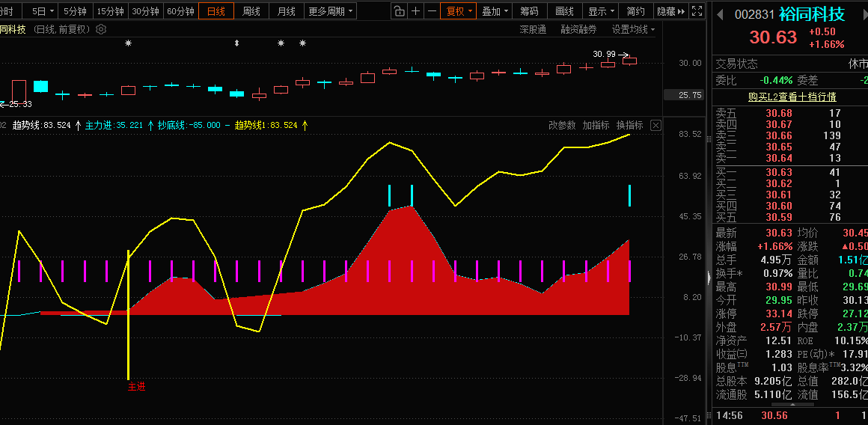Image resolution: width=868 pixels, height=425 pixels.
Task: Click the last candlestick on price chart
Action: coord(629,61)
